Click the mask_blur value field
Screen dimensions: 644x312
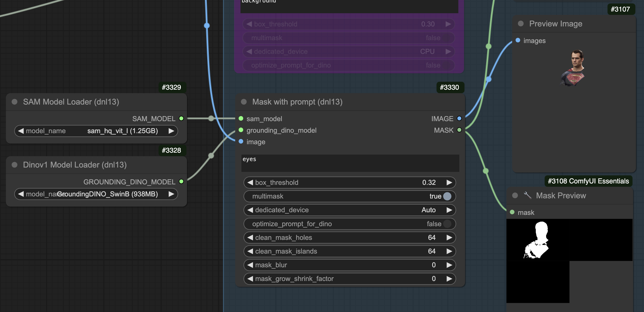coord(349,265)
